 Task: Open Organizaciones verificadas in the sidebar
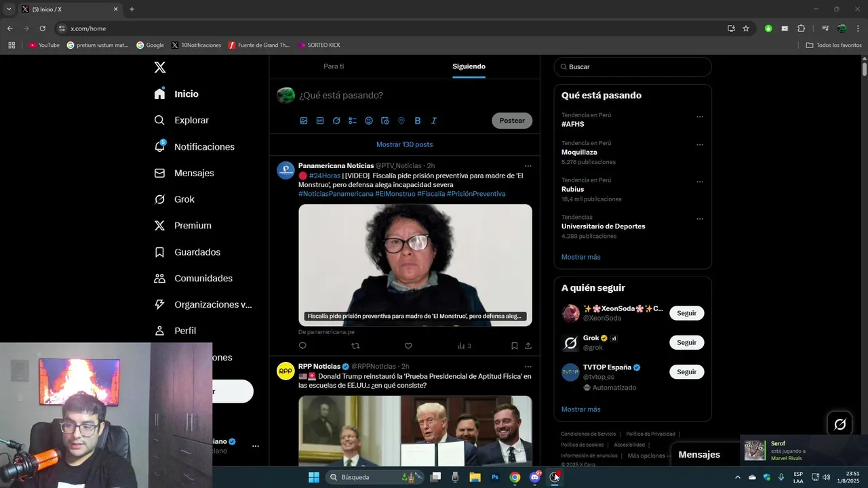point(203,304)
